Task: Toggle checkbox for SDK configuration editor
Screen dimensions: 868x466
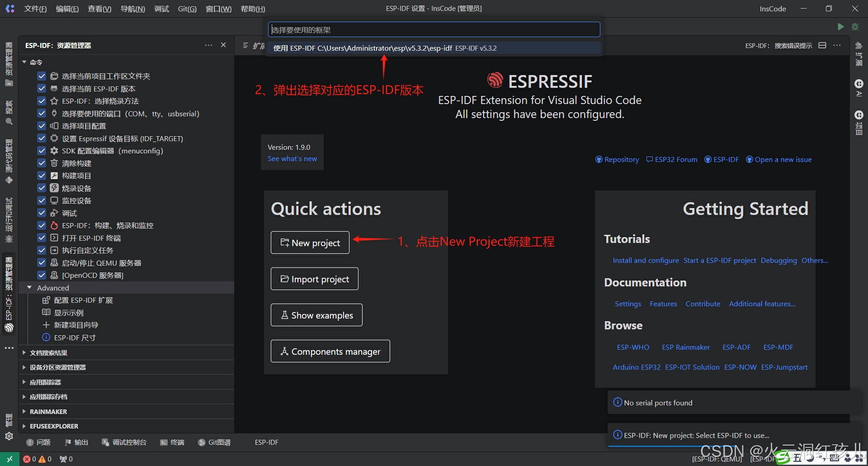Action: (x=42, y=151)
